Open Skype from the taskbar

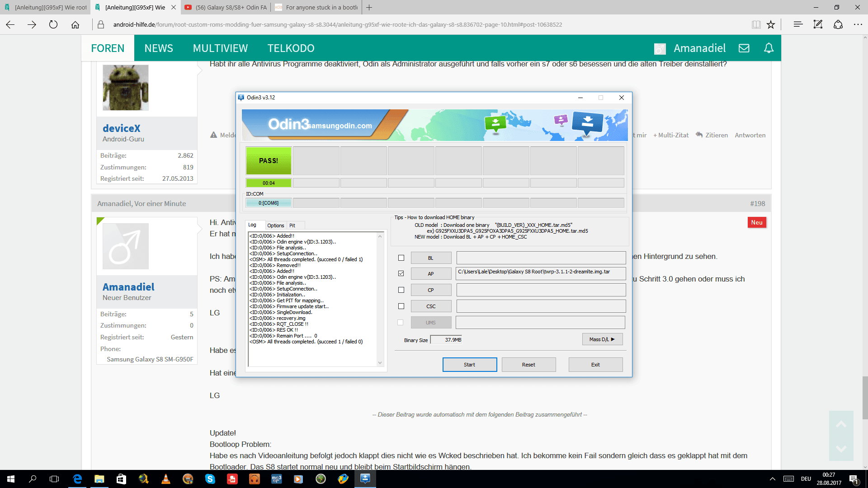click(210, 479)
